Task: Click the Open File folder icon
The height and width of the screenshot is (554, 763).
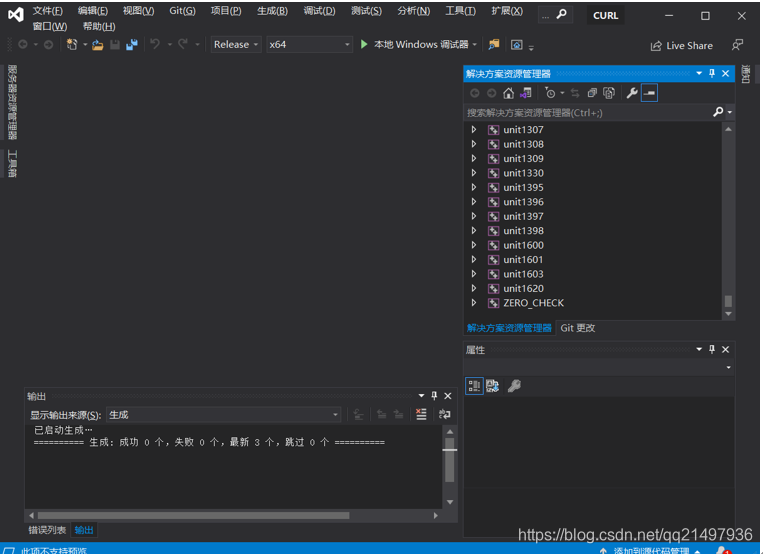Action: pyautogui.click(x=97, y=45)
